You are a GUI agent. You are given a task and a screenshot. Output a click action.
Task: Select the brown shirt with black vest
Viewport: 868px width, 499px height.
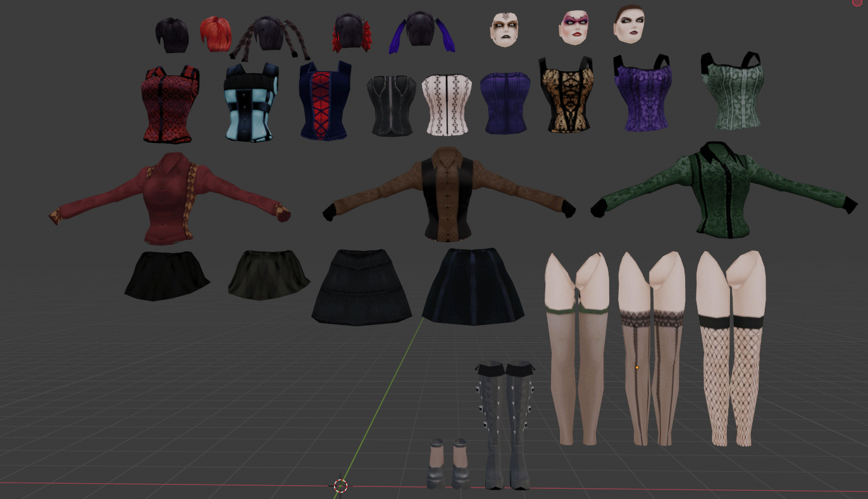pos(449,195)
